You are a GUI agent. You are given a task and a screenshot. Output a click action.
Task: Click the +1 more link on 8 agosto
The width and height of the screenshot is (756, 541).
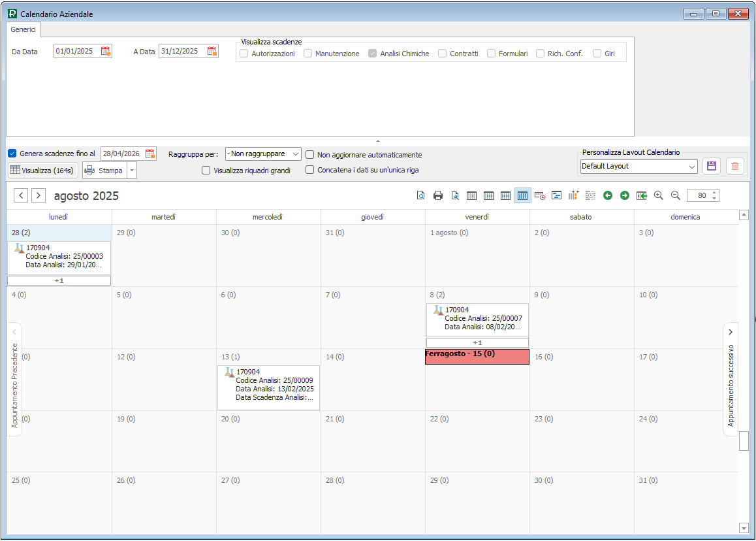477,342
